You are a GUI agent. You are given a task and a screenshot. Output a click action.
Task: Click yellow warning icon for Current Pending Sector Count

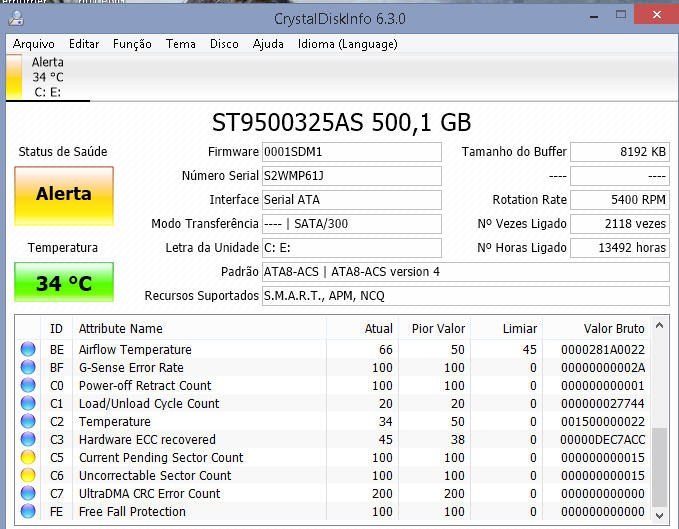pyautogui.click(x=28, y=458)
